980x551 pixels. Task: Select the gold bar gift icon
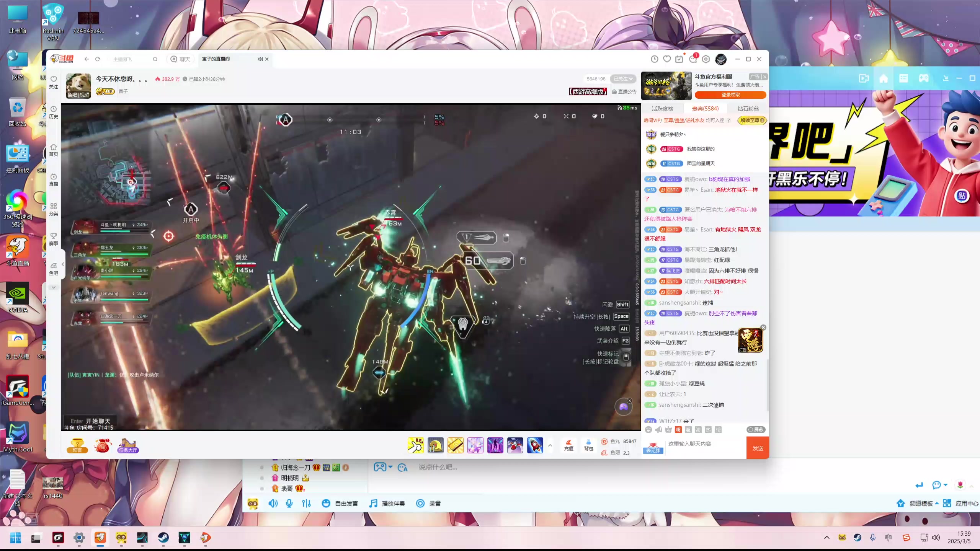click(x=455, y=445)
